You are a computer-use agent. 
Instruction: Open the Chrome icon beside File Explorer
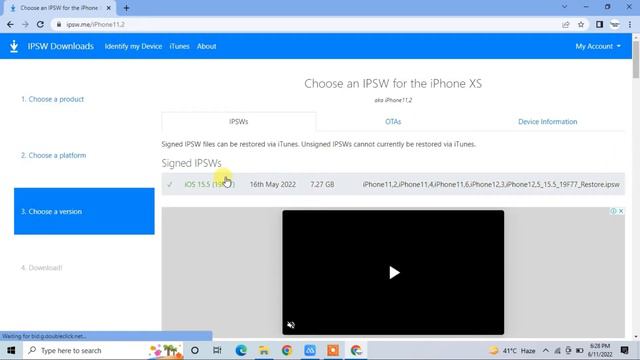pos(287,350)
